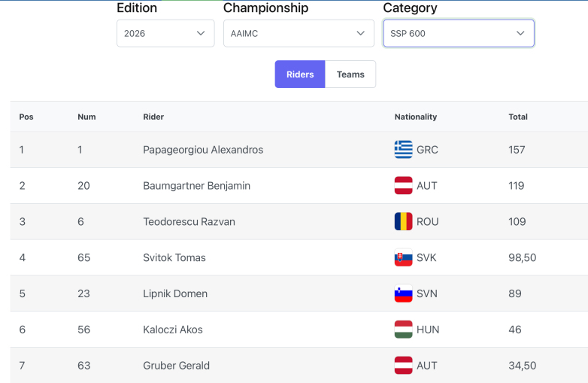Click the Nationality column header

[416, 117]
